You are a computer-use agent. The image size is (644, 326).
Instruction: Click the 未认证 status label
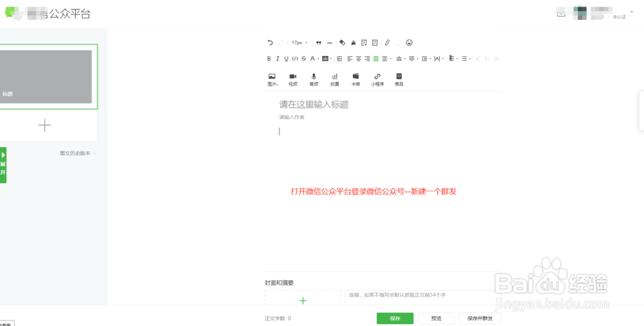620,17
